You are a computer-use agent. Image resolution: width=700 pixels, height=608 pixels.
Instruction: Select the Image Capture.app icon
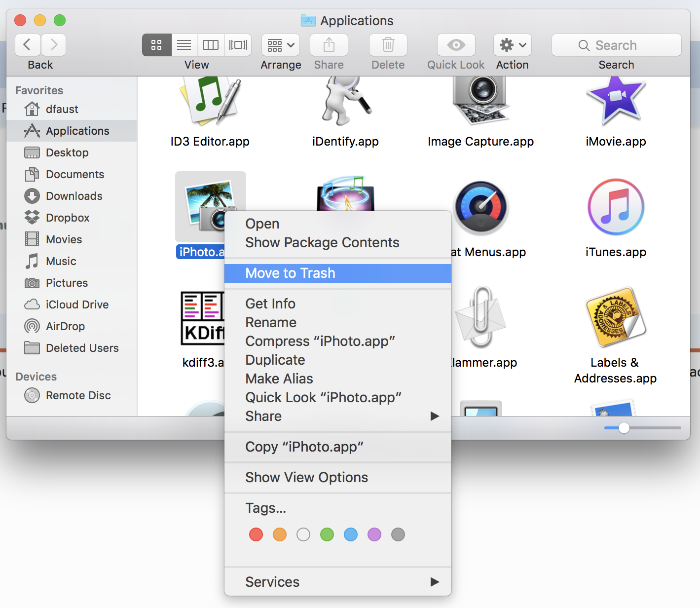481,101
